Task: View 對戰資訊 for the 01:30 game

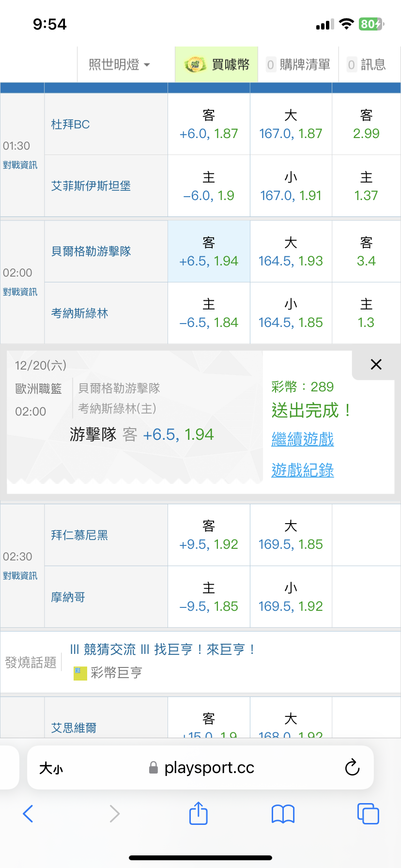Action: [x=20, y=165]
